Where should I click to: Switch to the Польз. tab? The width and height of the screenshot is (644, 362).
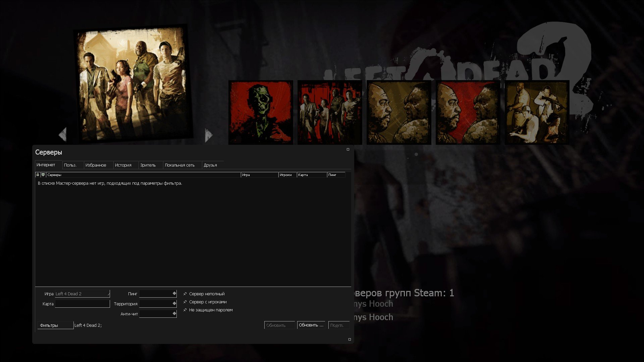click(73, 165)
